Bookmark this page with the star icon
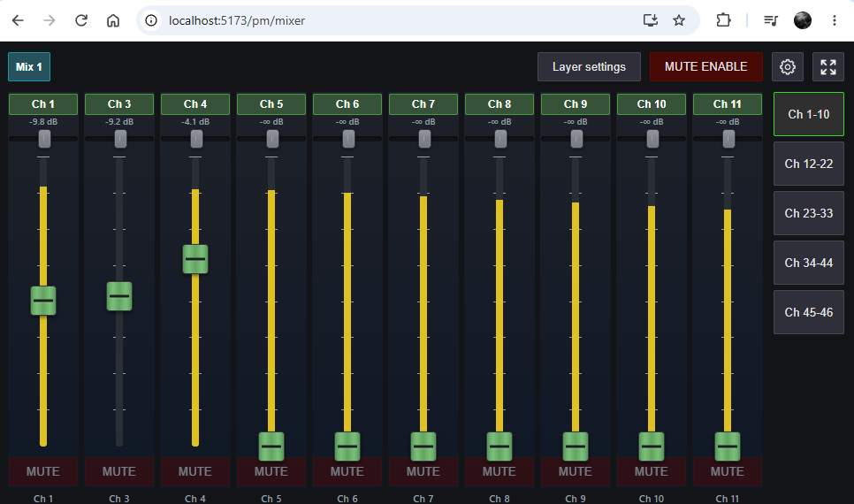Viewport: 854px width, 504px height. click(x=679, y=20)
